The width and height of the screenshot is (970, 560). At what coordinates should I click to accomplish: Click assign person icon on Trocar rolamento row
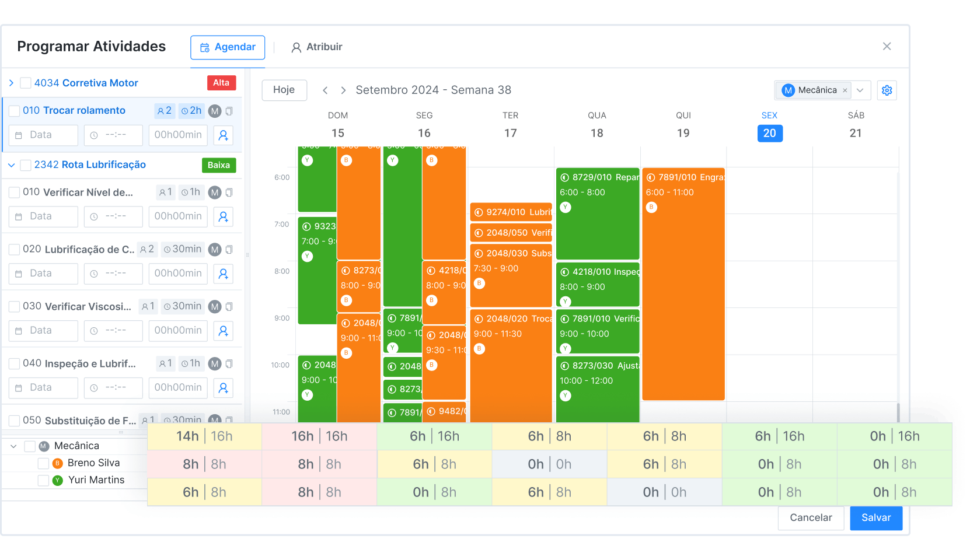click(x=223, y=135)
